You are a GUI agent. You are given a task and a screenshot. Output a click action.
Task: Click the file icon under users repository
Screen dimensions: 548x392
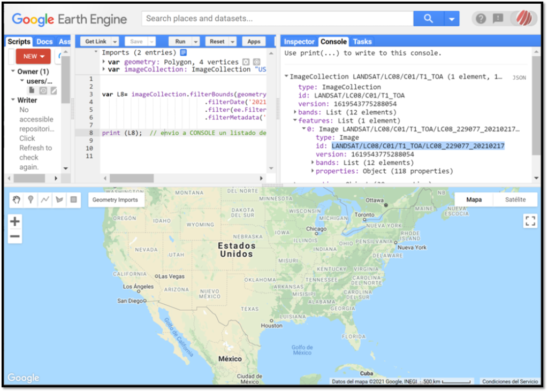(x=32, y=91)
